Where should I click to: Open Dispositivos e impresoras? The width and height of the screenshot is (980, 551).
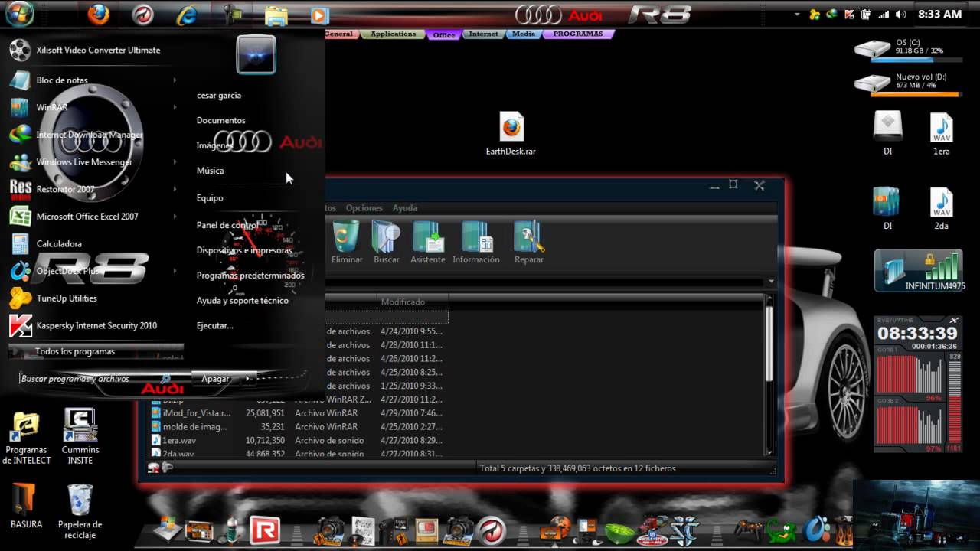(x=244, y=250)
